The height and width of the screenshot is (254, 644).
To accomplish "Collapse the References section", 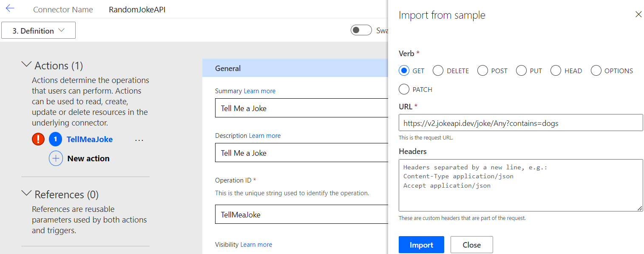I will point(26,194).
